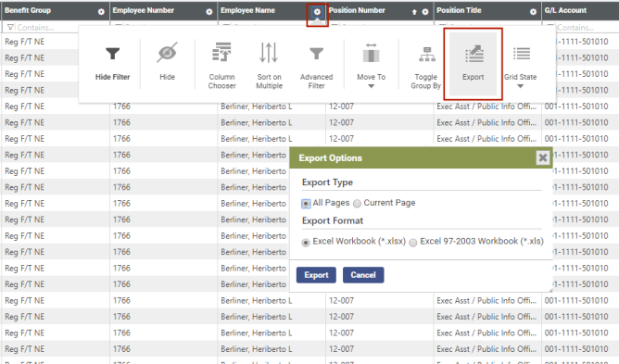Open the Advanced Filter option

coord(316,66)
